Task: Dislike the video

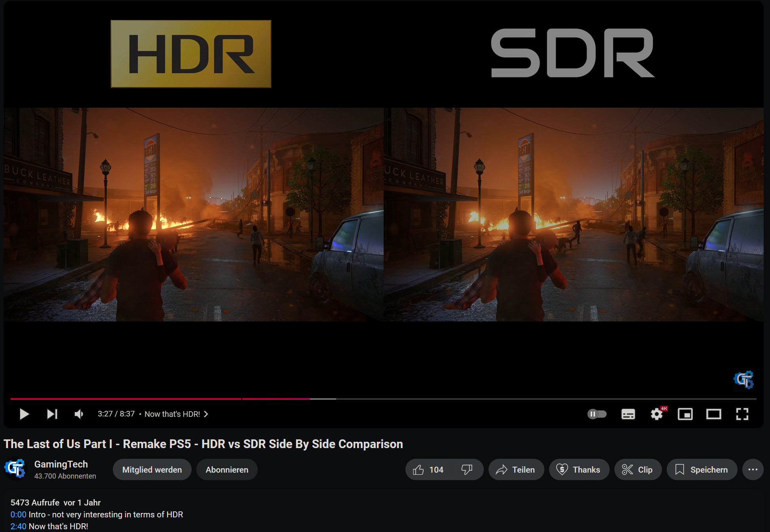Action: [467, 469]
